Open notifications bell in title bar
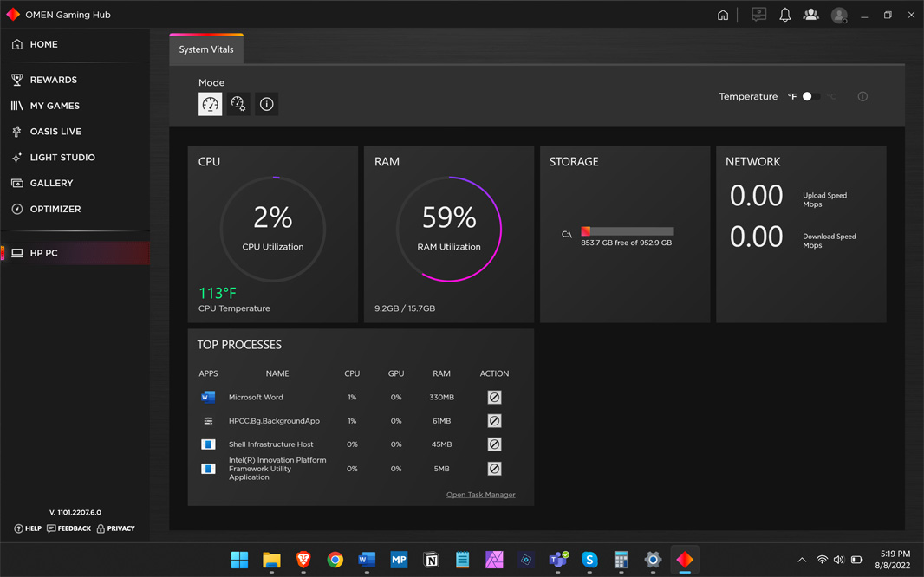Screen dimensions: 924x577 (784, 15)
